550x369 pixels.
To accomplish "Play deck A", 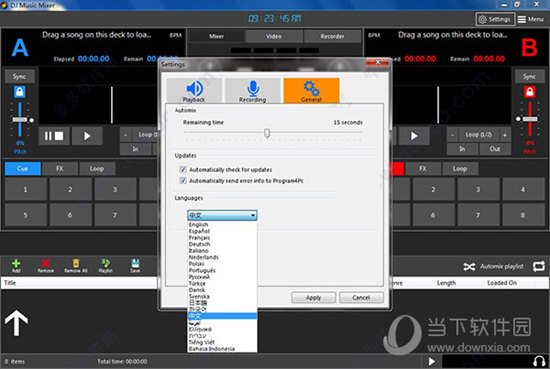I will 87,136.
